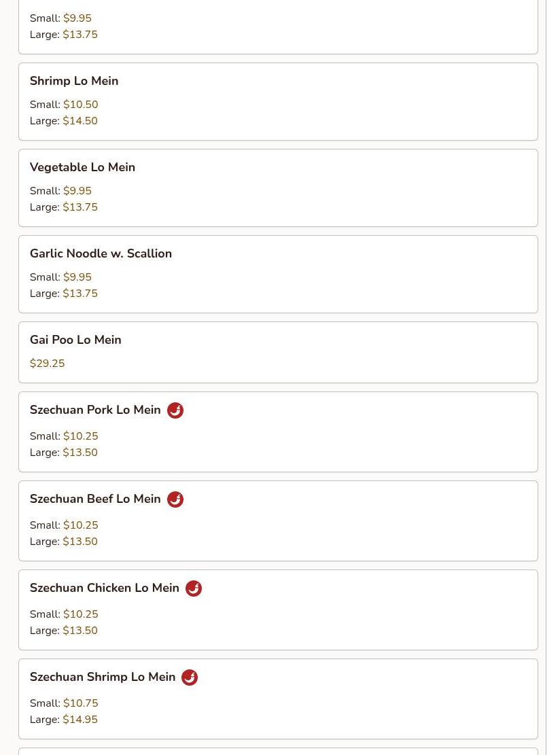Open Garlic Noodle w. Scallion item
The width and height of the screenshot is (560, 755).
point(101,253)
